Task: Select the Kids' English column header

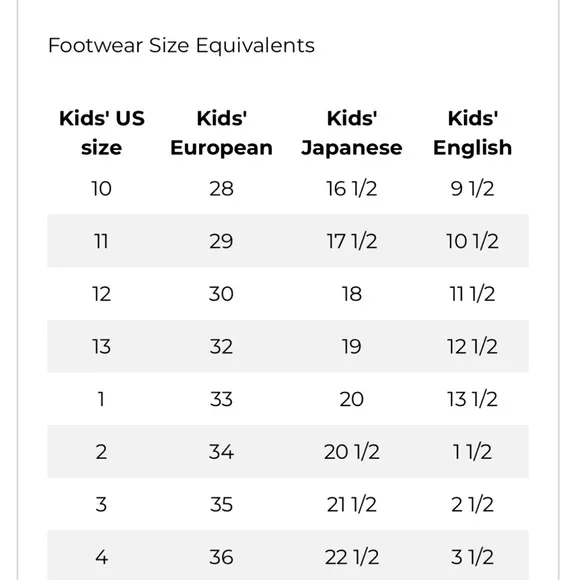Action: click(x=472, y=133)
